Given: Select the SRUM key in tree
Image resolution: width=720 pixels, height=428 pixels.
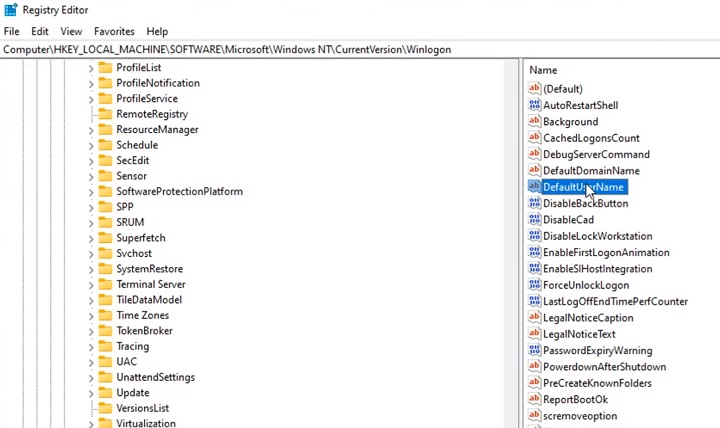Looking at the screenshot, I should click(x=130, y=222).
